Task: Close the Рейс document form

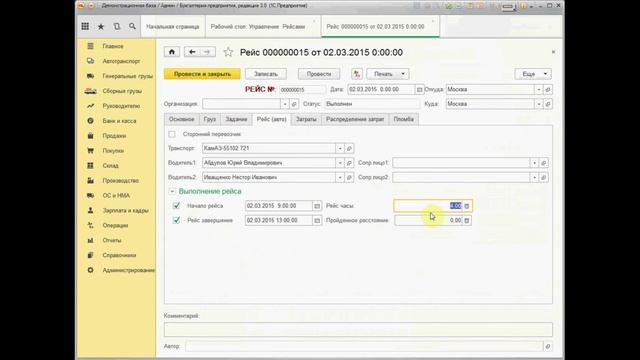Action: [553, 52]
